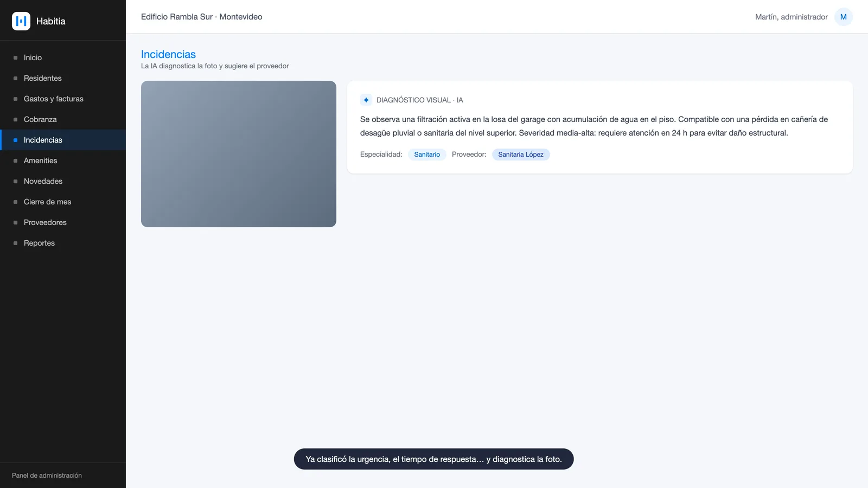The width and height of the screenshot is (868, 488).
Task: Click the Sanitario specialty chip
Action: coord(427,155)
